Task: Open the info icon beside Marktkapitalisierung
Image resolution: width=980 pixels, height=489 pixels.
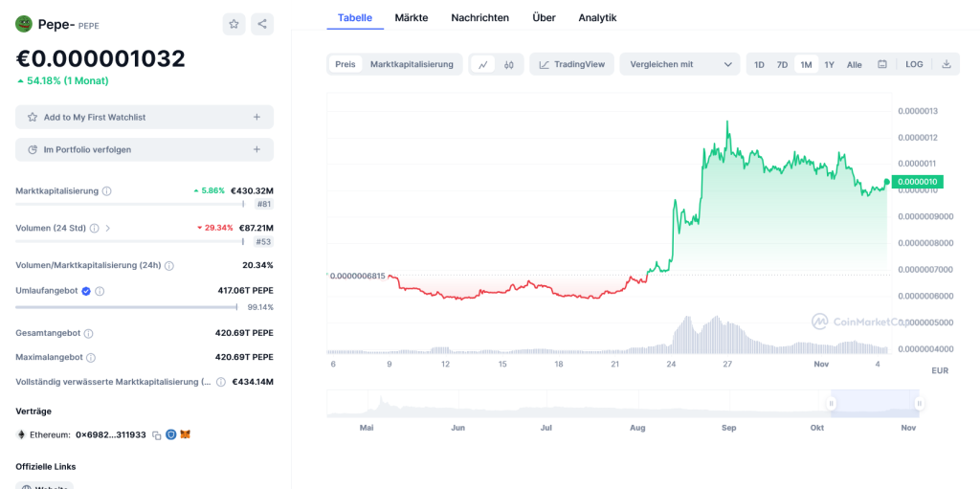Action: pyautogui.click(x=107, y=190)
